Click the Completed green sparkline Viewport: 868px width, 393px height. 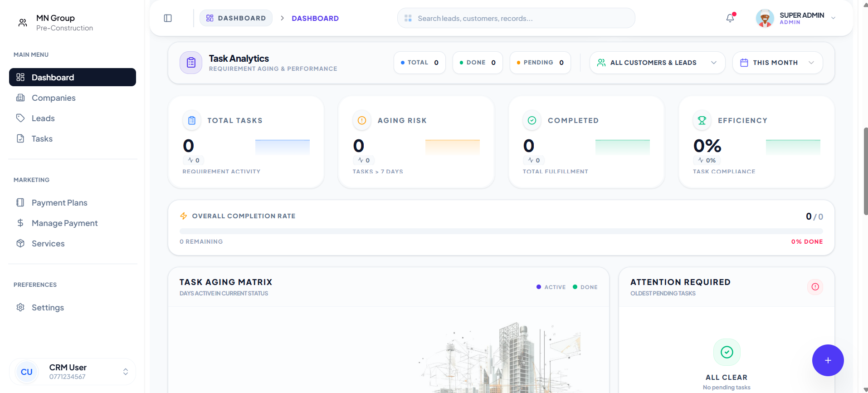(623, 147)
